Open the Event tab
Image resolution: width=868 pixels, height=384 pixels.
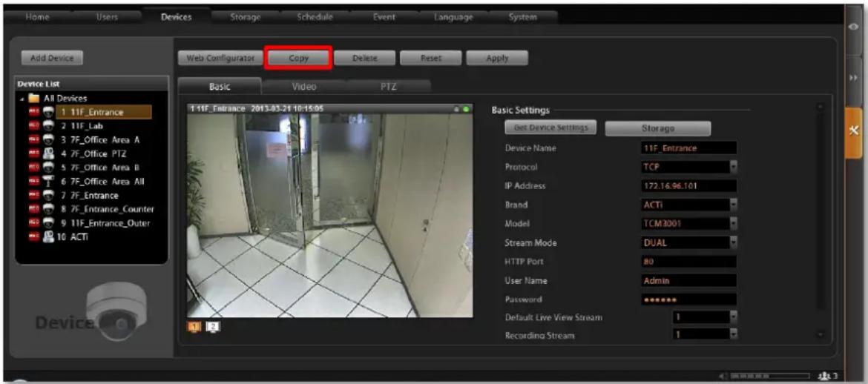(x=384, y=17)
